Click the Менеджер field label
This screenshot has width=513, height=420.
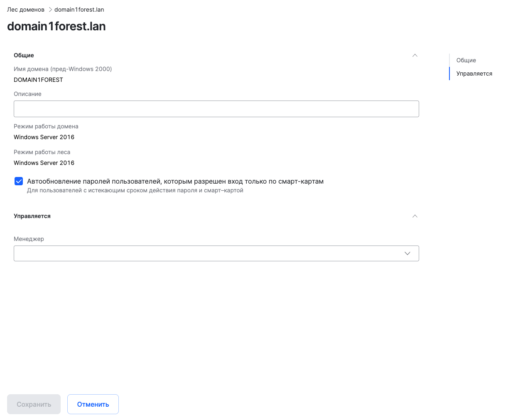pos(29,239)
